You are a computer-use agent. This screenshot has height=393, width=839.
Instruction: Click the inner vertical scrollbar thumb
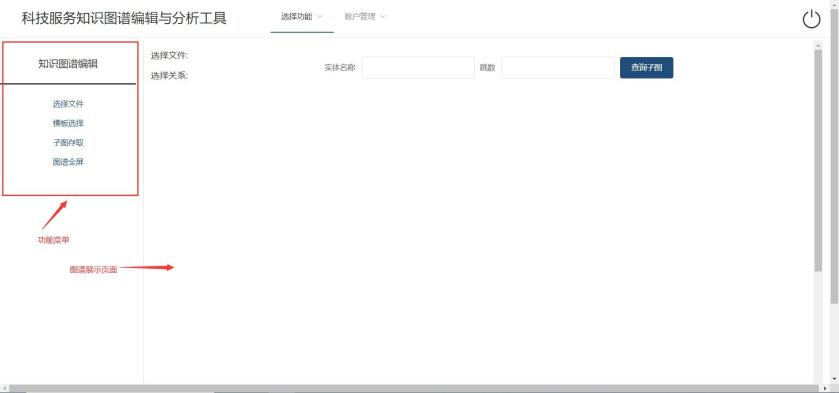[x=818, y=161]
